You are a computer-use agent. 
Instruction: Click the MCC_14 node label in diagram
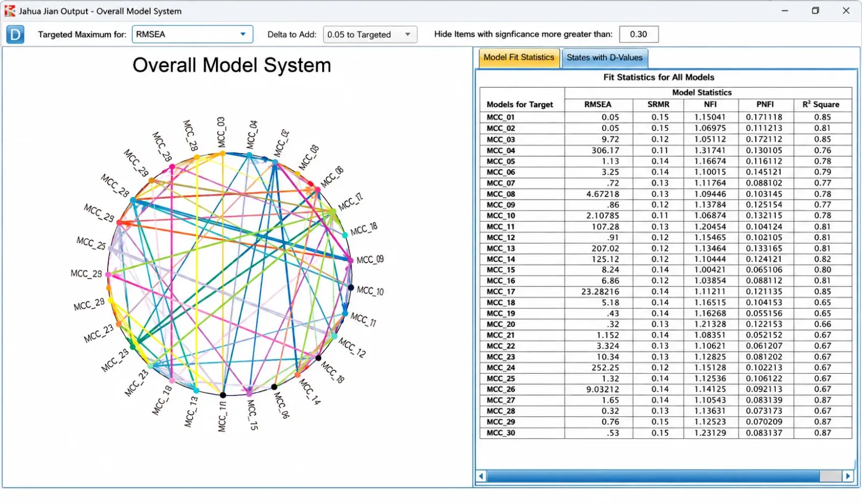[310, 392]
